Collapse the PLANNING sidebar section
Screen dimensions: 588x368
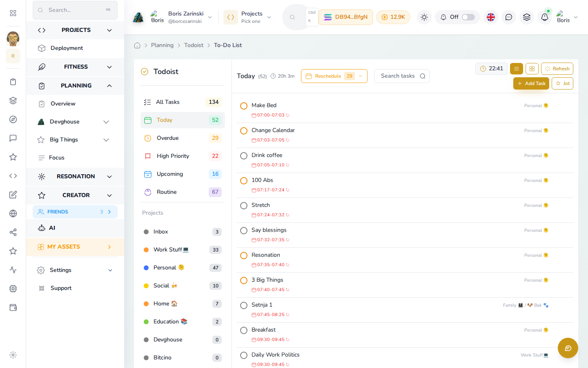[x=75, y=86]
